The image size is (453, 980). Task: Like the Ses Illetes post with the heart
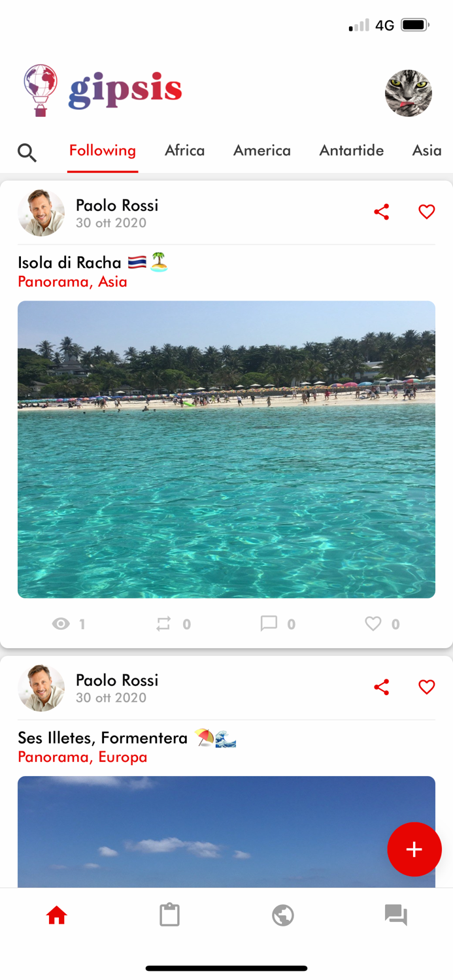pyautogui.click(x=426, y=687)
